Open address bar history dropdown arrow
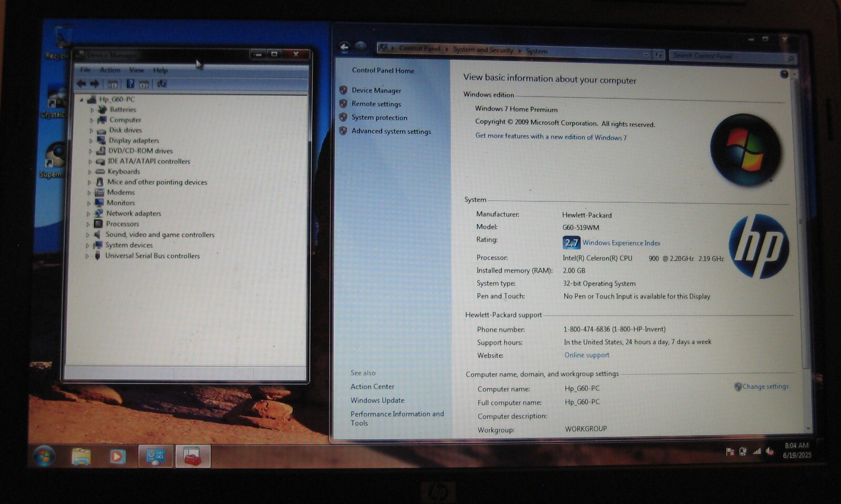The image size is (841, 504). (646, 54)
